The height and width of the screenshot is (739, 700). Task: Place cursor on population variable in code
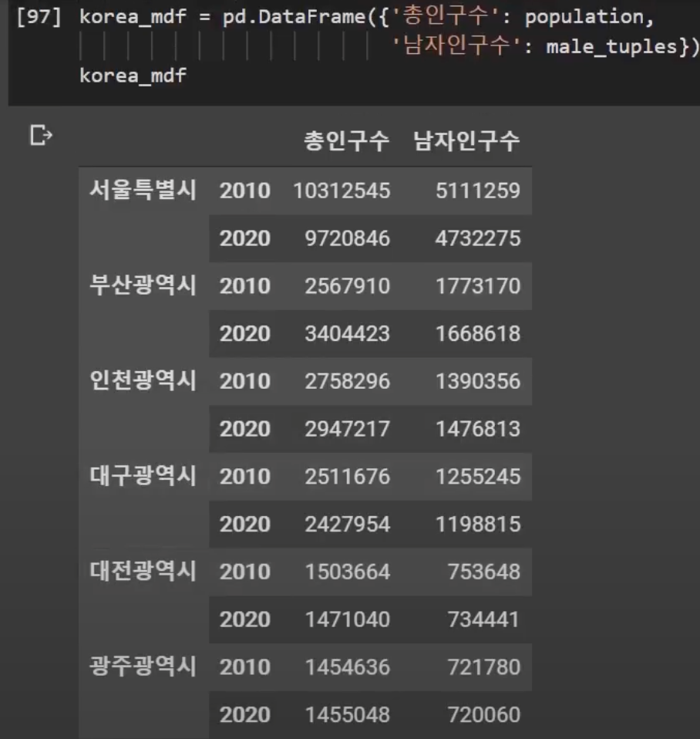[584, 17]
